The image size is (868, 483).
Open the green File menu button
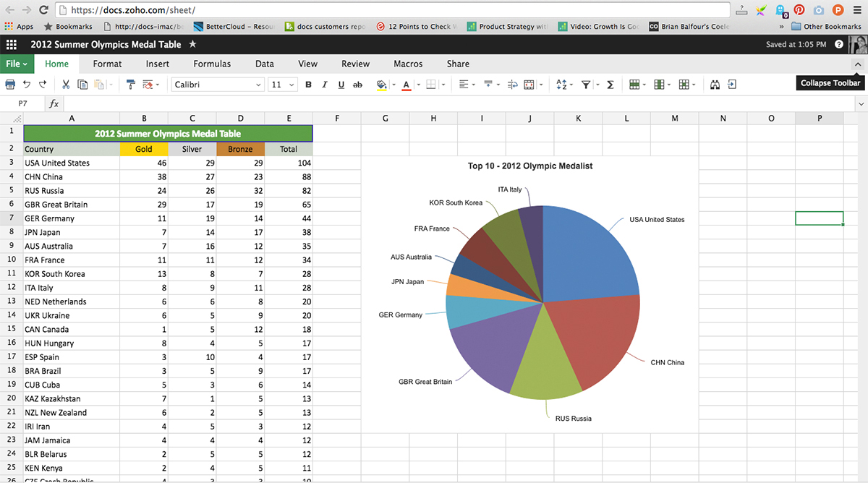pos(17,64)
